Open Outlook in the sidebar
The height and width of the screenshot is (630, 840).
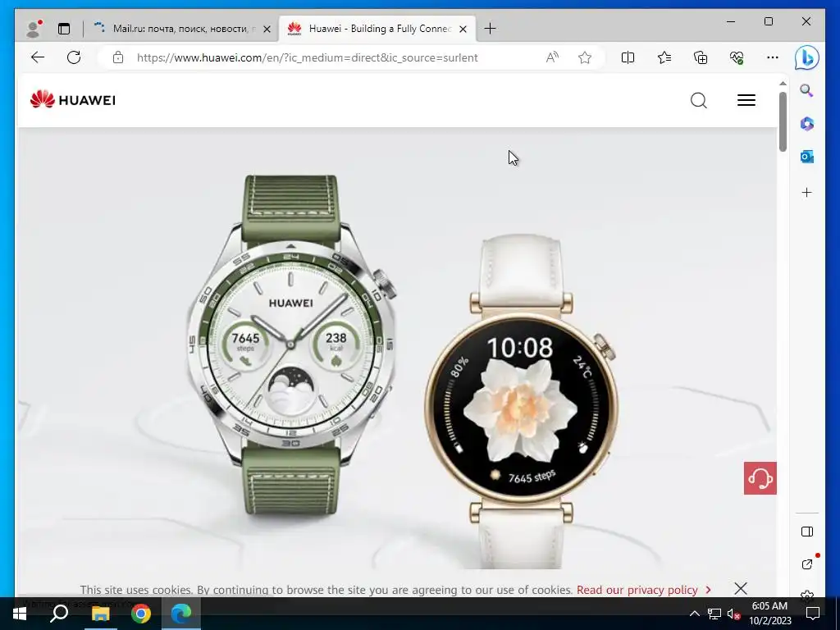807,157
